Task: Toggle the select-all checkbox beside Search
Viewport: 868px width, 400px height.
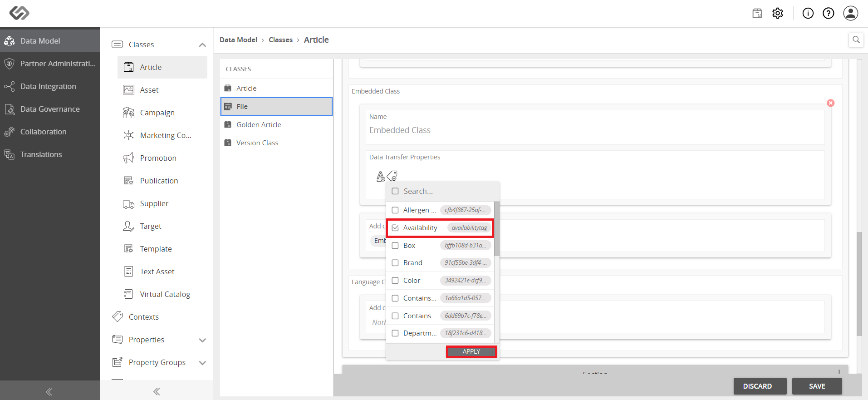Action: click(x=395, y=191)
